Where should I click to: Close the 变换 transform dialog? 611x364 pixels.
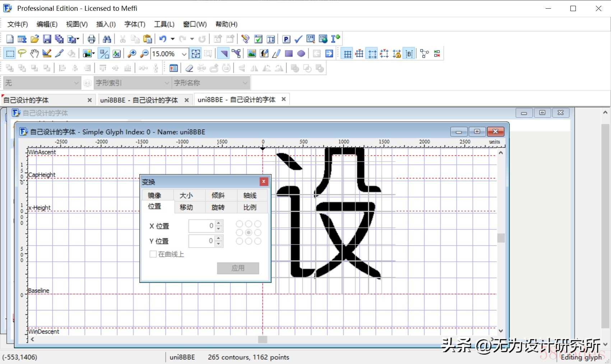click(x=264, y=181)
